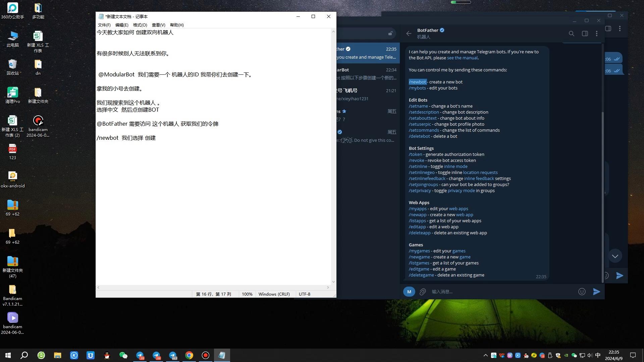Open the 123 PDF file icon
The image size is (644, 362).
click(13, 152)
